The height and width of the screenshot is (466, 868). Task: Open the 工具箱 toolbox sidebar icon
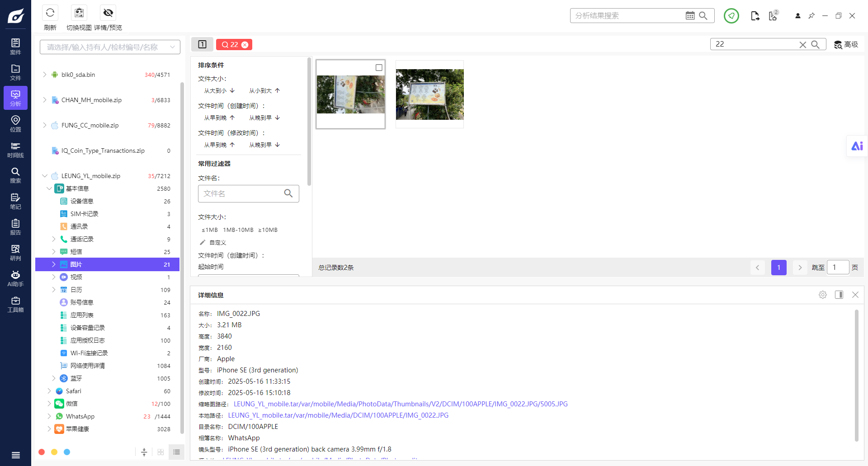coord(15,305)
